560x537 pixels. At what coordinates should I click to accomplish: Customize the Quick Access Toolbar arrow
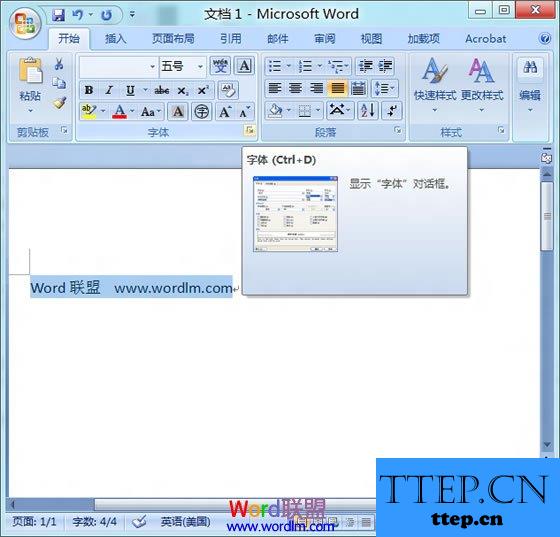[x=132, y=15]
